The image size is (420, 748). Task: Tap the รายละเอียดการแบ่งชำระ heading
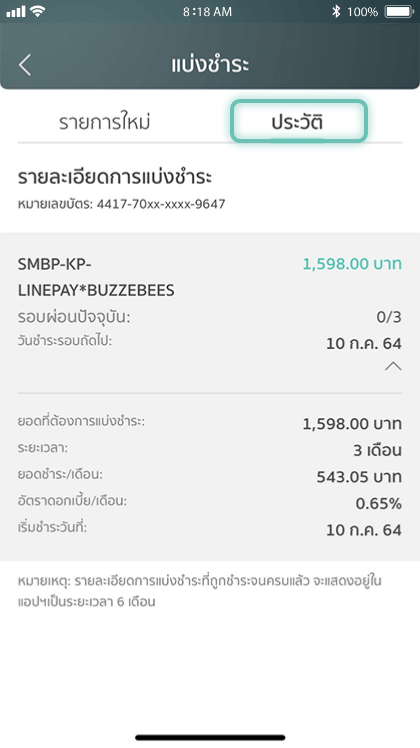[x=115, y=177]
